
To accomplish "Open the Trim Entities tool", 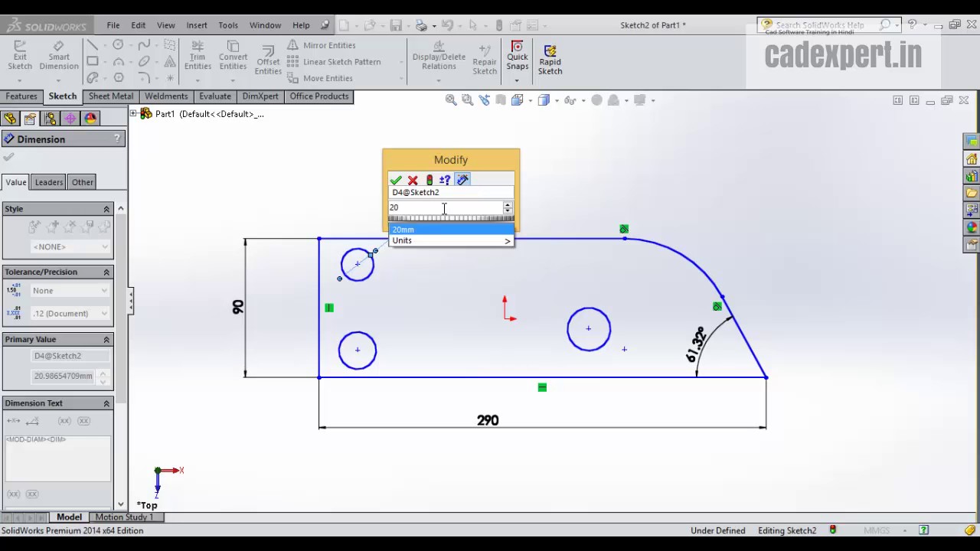I will click(198, 55).
